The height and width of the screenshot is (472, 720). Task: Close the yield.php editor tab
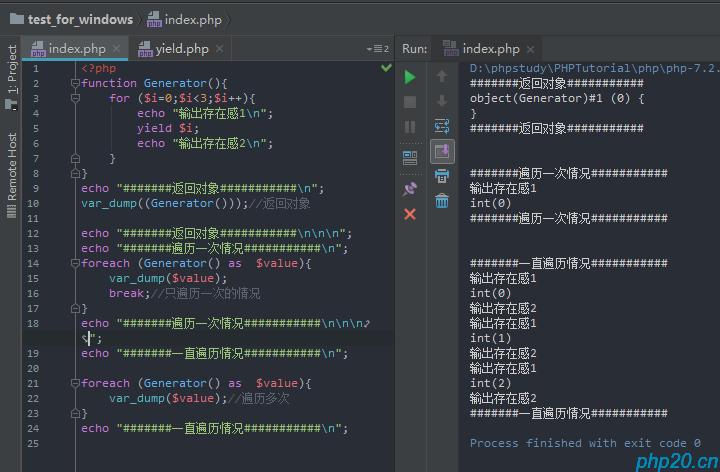pos(219,48)
